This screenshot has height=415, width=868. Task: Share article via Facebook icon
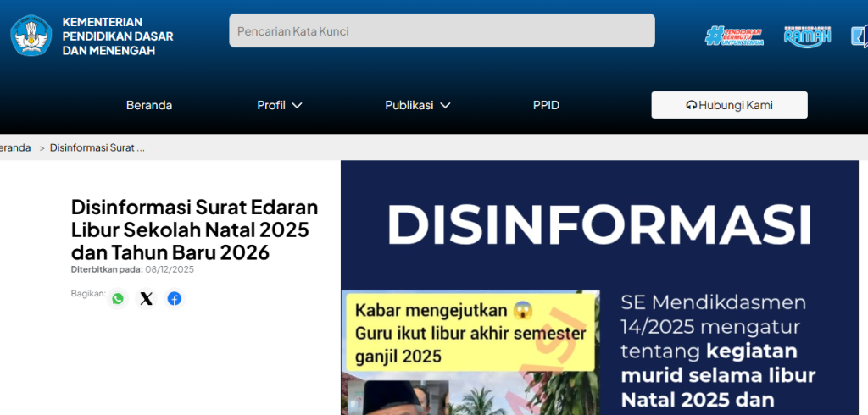click(175, 299)
